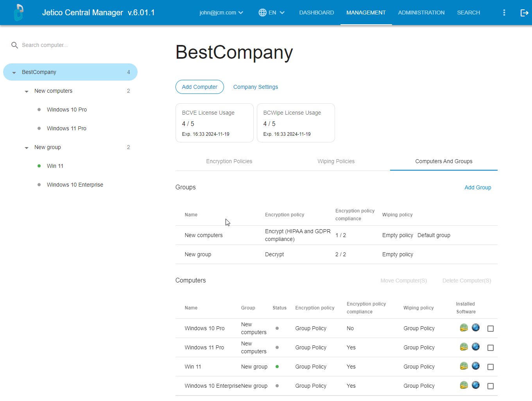Click BCVE key icon for Windows 10 Enterprise
The height and width of the screenshot is (401, 532).
(464, 385)
